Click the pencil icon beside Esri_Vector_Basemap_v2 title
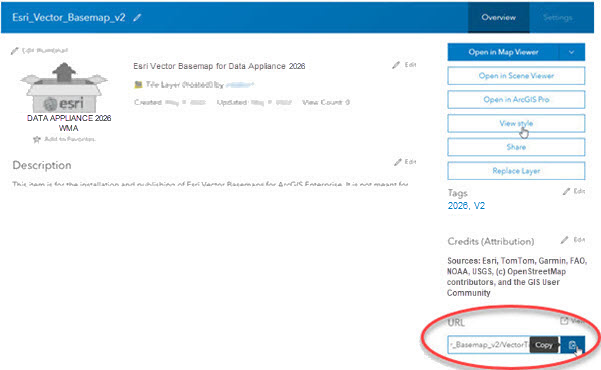601x370 pixels. click(x=137, y=18)
